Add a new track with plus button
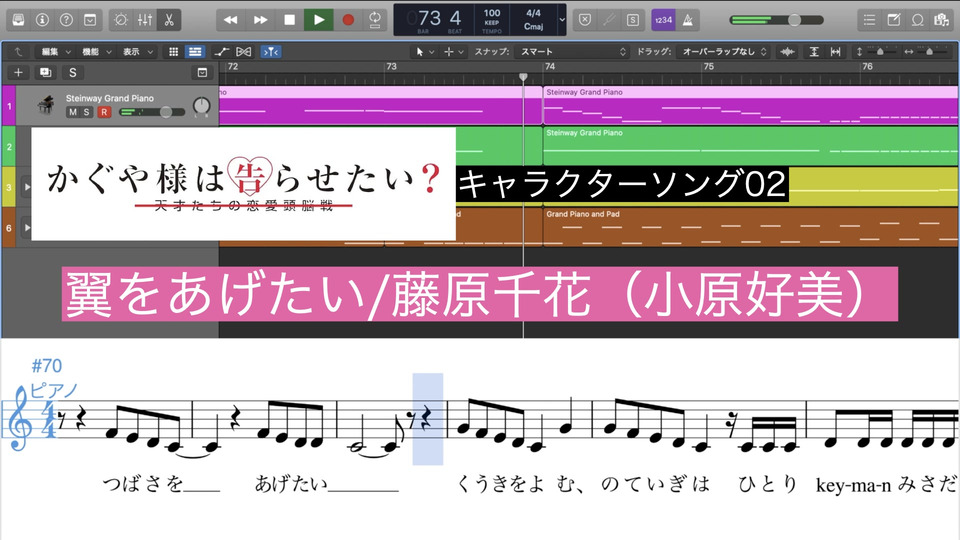 pyautogui.click(x=18, y=73)
